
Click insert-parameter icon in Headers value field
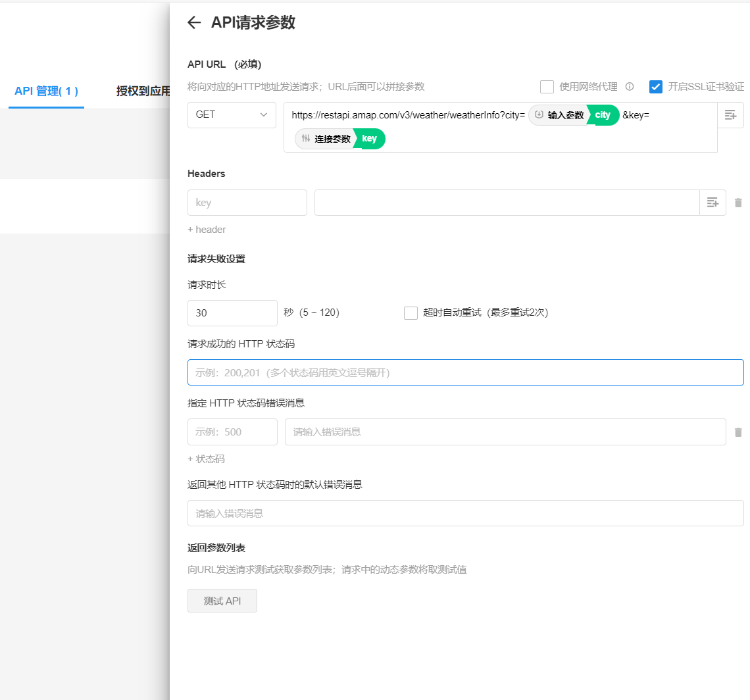click(x=712, y=203)
